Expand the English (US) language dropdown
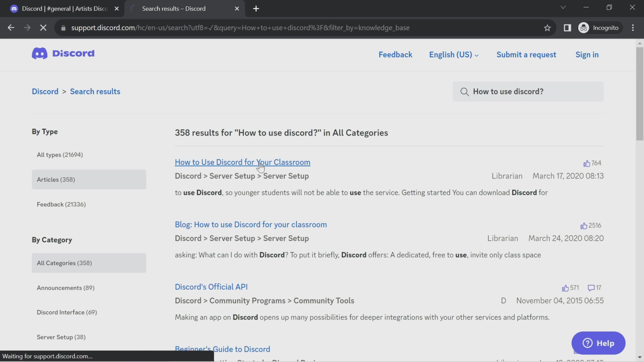 click(454, 54)
